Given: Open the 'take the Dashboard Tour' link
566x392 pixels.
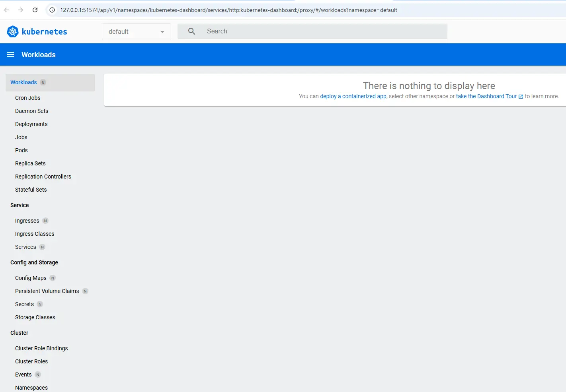Looking at the screenshot, I should coord(486,96).
